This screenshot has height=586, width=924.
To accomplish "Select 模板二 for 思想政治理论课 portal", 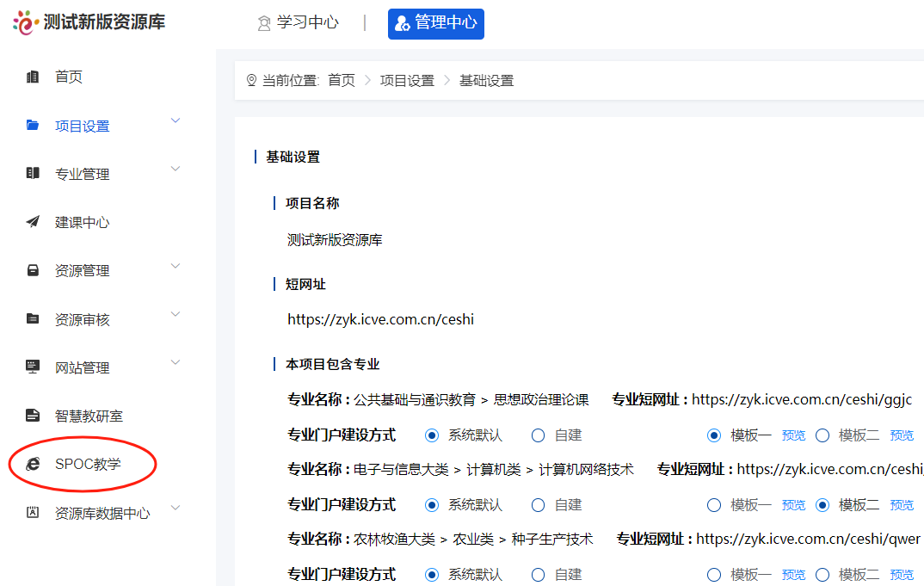I will [822, 435].
